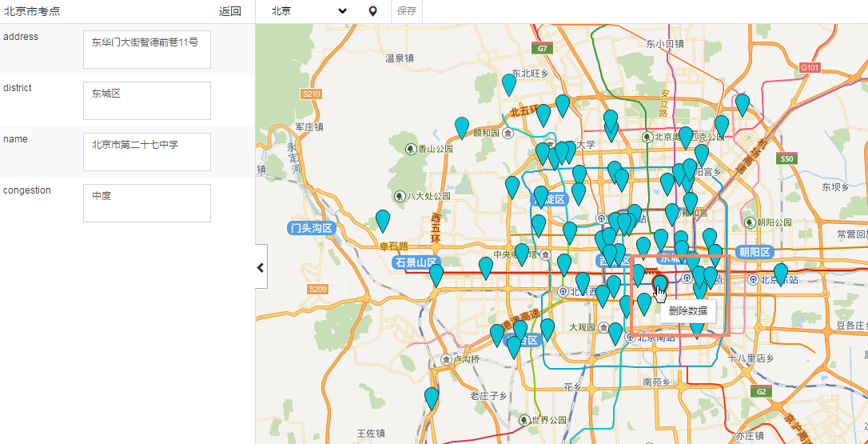Click the 南苑乡 map label

(656, 382)
